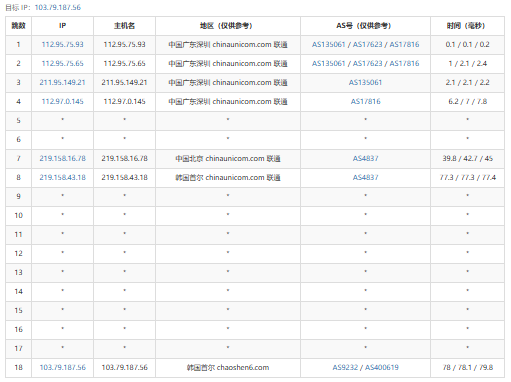Select region 中国北京 chinaunicom.com 联通 in hop 7
The width and height of the screenshot is (511, 382).
coord(228,158)
